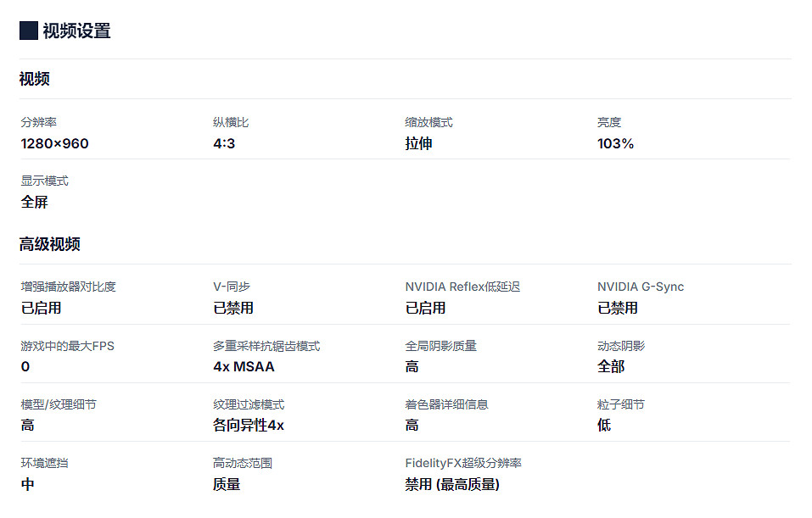812x518 pixels.
Task: Click the 游戏中的最大FPS value field showing 0
Action: click(24, 366)
